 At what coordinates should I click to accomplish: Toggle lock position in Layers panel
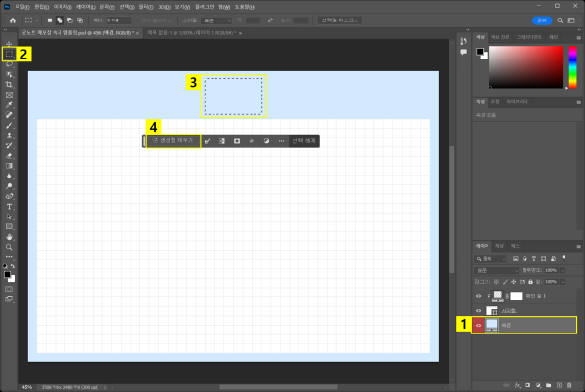pyautogui.click(x=514, y=282)
